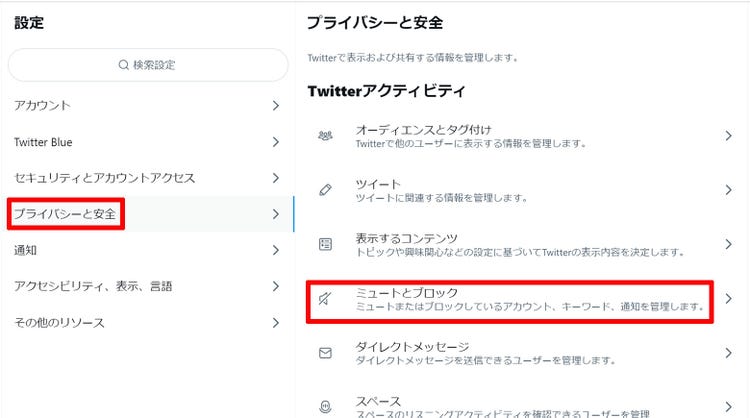Click the Spaces microphone icon

tap(325, 407)
